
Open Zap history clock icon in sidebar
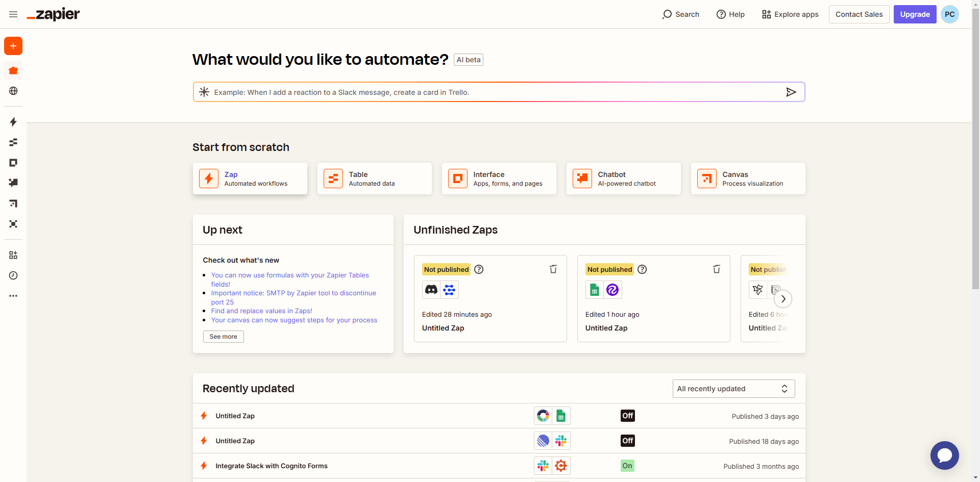(13, 275)
